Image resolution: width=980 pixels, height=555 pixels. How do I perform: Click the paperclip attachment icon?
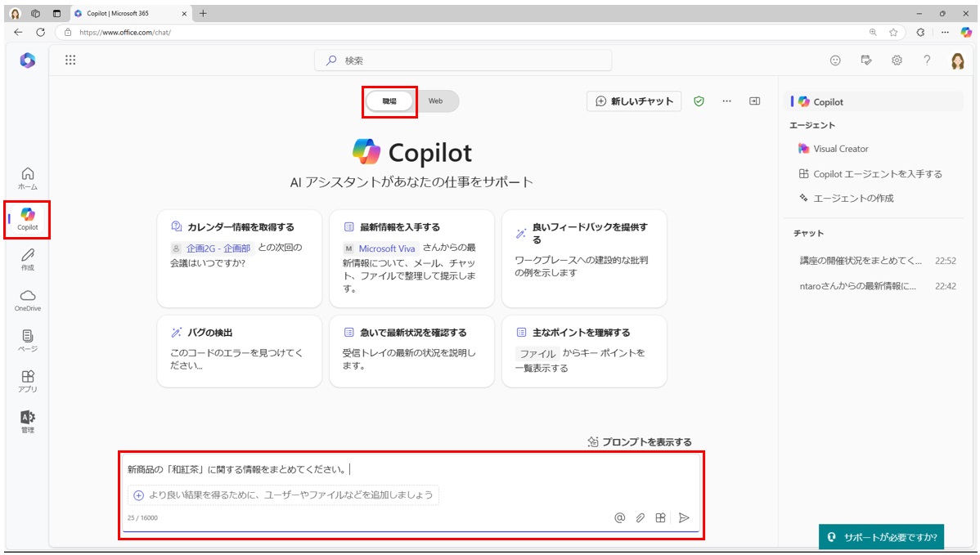639,517
